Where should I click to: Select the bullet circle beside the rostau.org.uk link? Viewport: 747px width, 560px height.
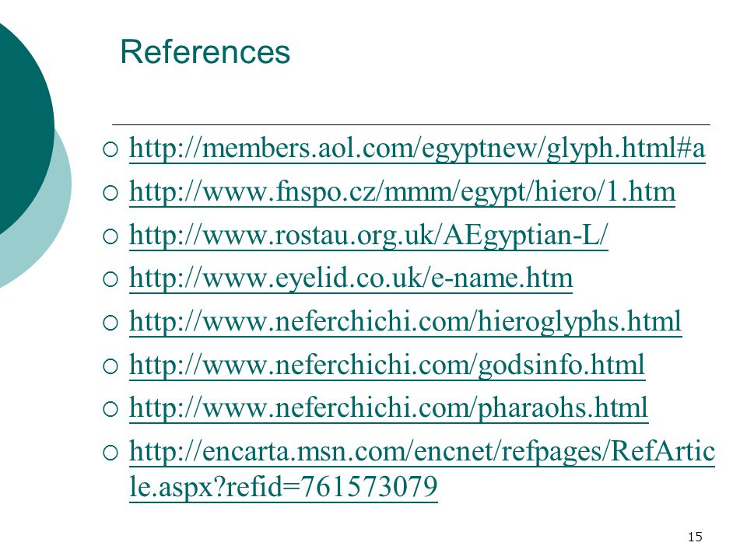[x=110, y=236]
